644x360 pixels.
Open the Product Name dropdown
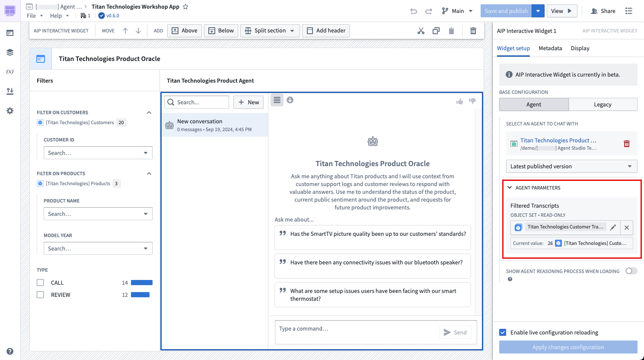[x=98, y=214]
